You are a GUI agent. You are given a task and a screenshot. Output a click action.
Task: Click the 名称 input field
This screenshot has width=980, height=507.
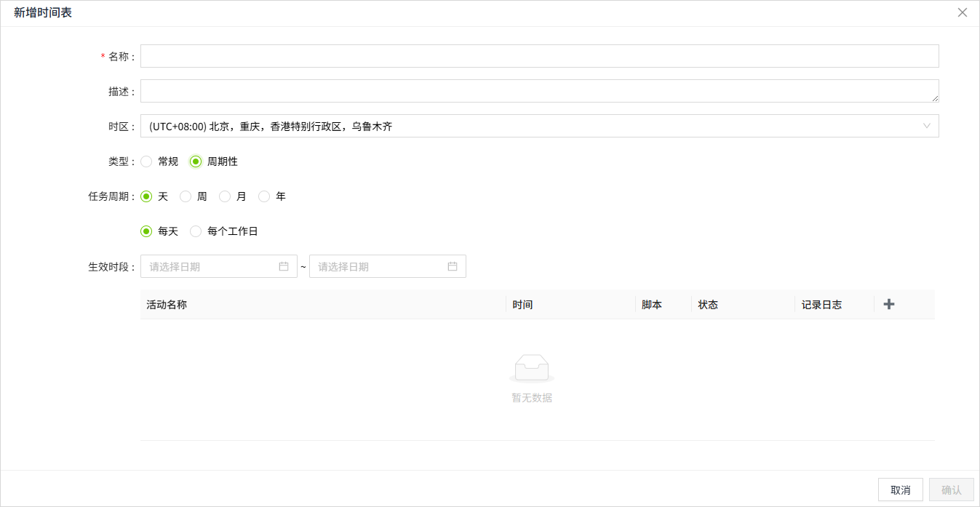click(x=539, y=56)
